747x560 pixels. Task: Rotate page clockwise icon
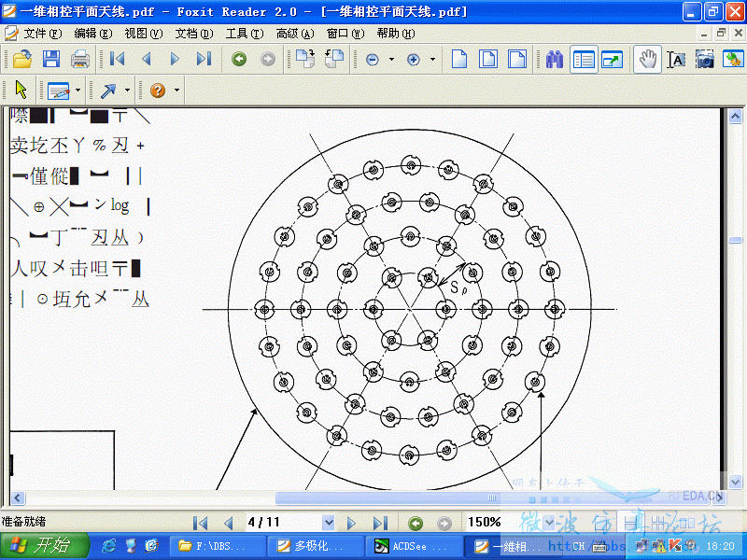click(305, 59)
